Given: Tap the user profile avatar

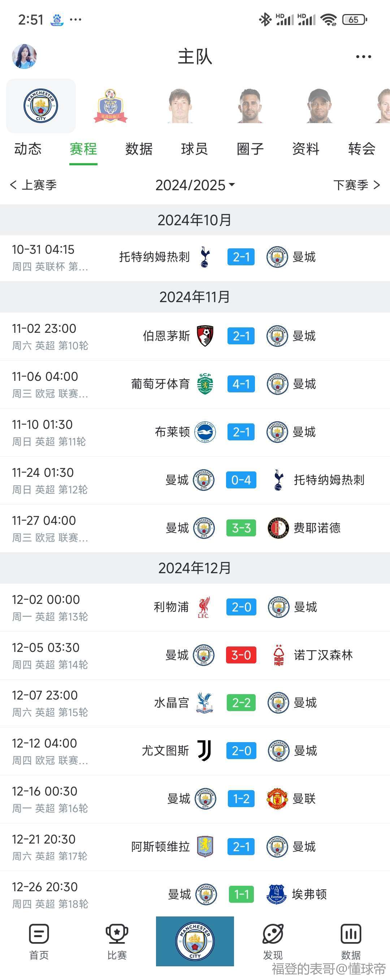Looking at the screenshot, I should [24, 56].
